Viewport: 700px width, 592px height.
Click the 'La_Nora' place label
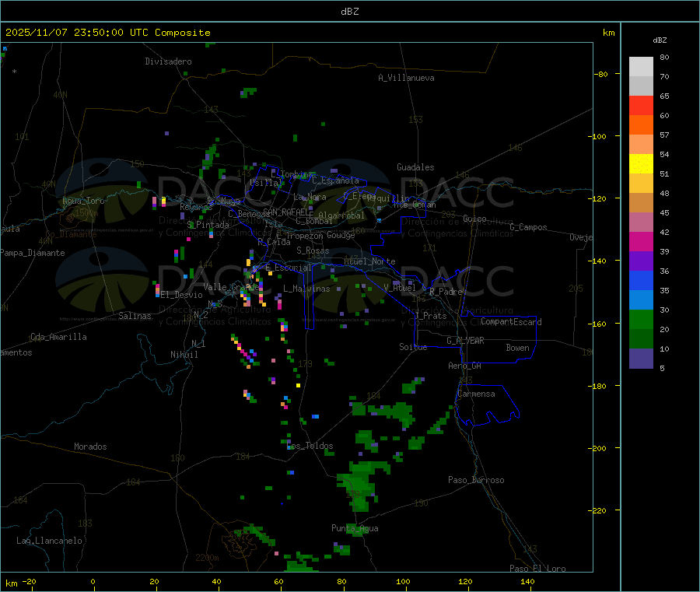(x=310, y=197)
